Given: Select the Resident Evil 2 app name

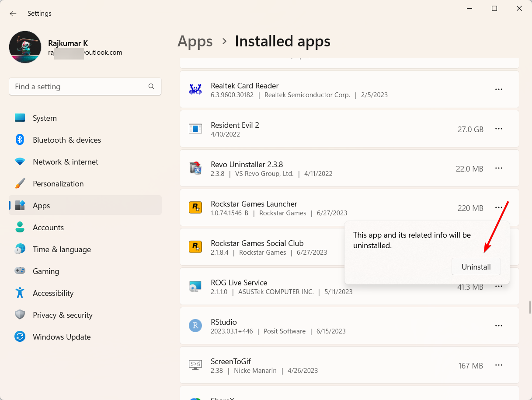Looking at the screenshot, I should coord(235,125).
